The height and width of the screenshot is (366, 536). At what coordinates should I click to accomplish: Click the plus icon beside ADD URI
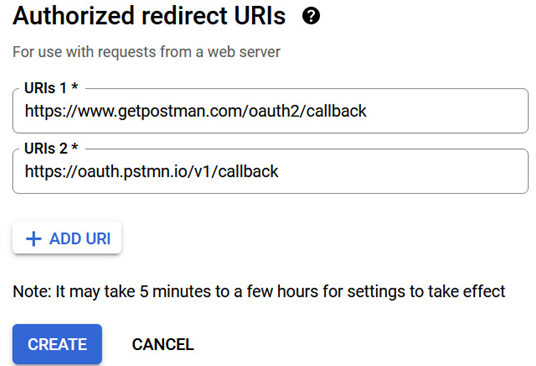tap(34, 239)
